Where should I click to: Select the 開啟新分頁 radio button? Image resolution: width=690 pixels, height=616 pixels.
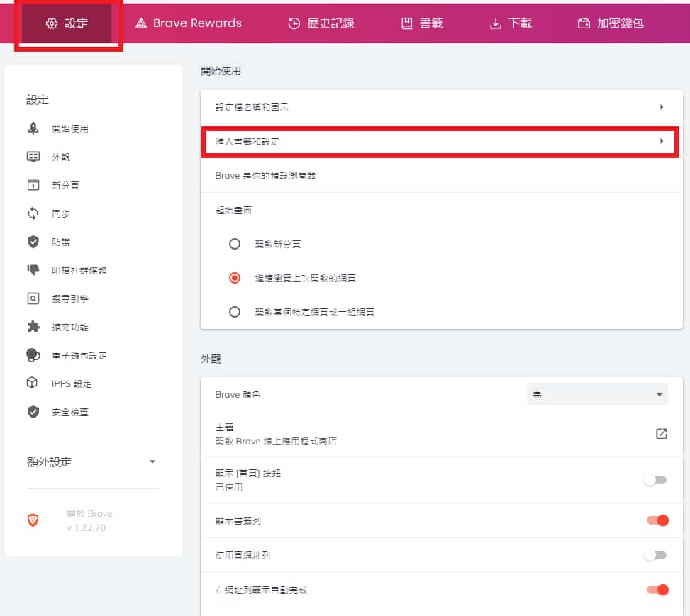(235, 244)
